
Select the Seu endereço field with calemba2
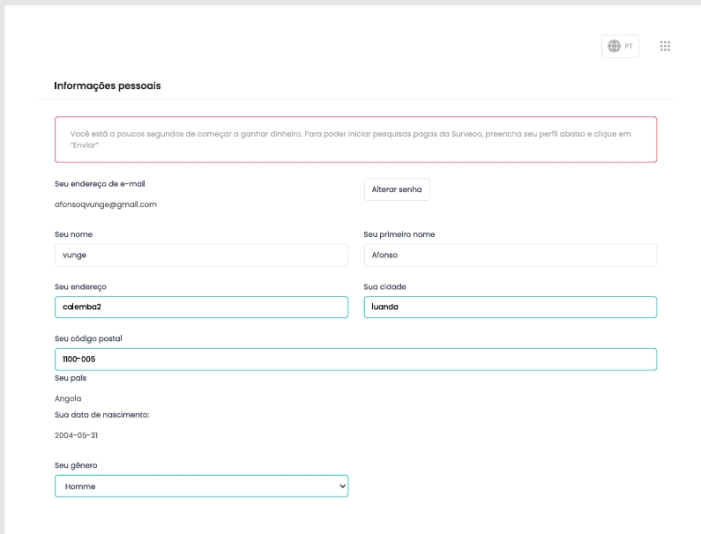(x=201, y=307)
